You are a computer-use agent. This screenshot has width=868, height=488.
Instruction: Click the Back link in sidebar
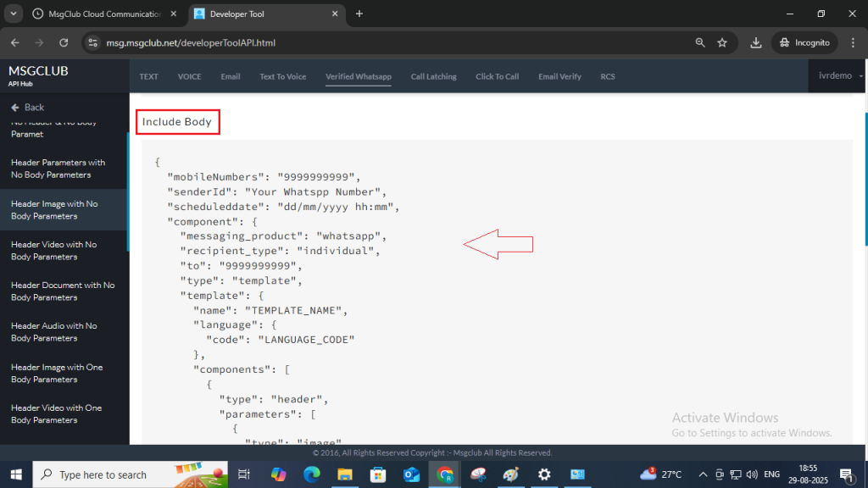click(x=28, y=108)
